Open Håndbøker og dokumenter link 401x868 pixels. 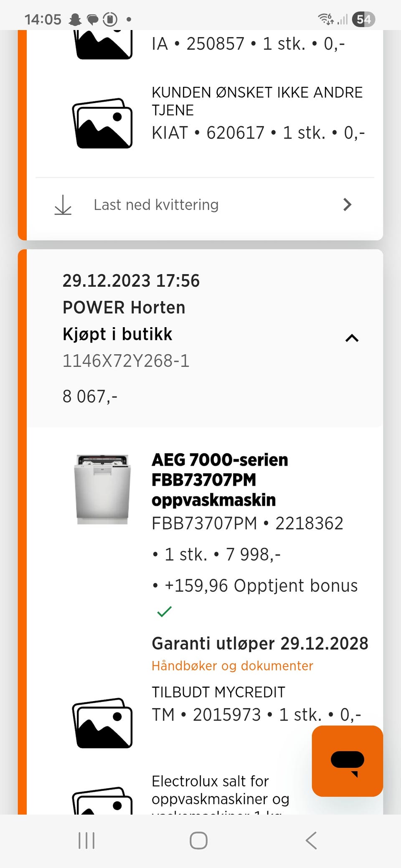coord(232,666)
